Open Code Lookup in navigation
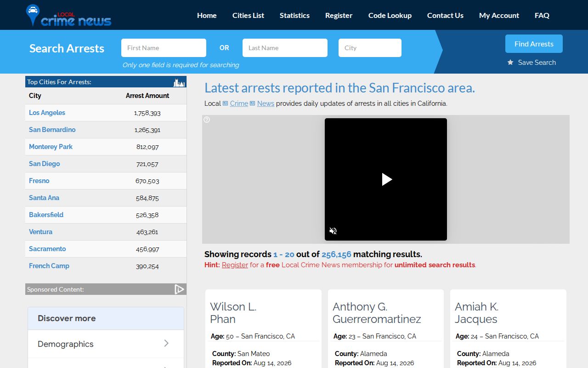 click(390, 15)
